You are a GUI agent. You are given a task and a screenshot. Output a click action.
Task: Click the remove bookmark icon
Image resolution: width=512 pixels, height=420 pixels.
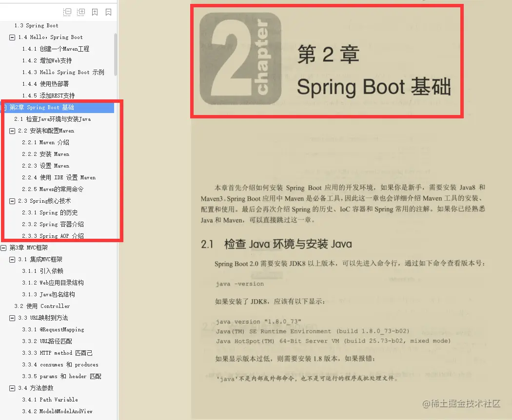coord(108,12)
